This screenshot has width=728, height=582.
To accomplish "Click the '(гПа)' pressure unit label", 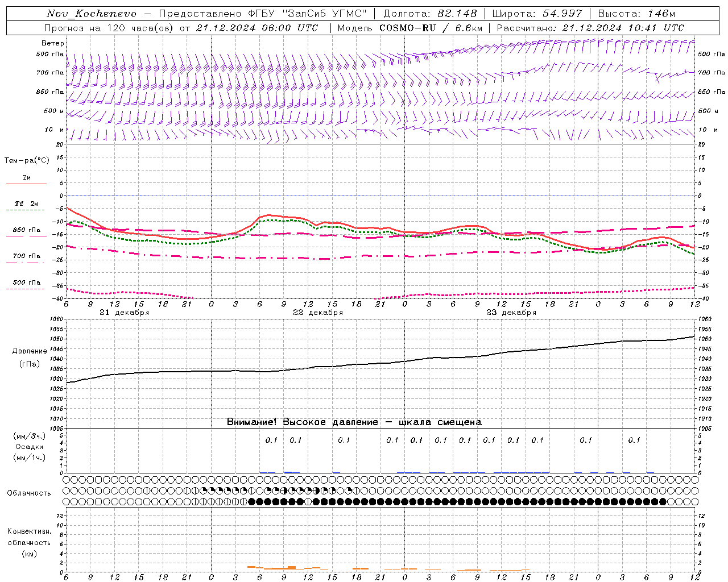I will [x=30, y=364].
